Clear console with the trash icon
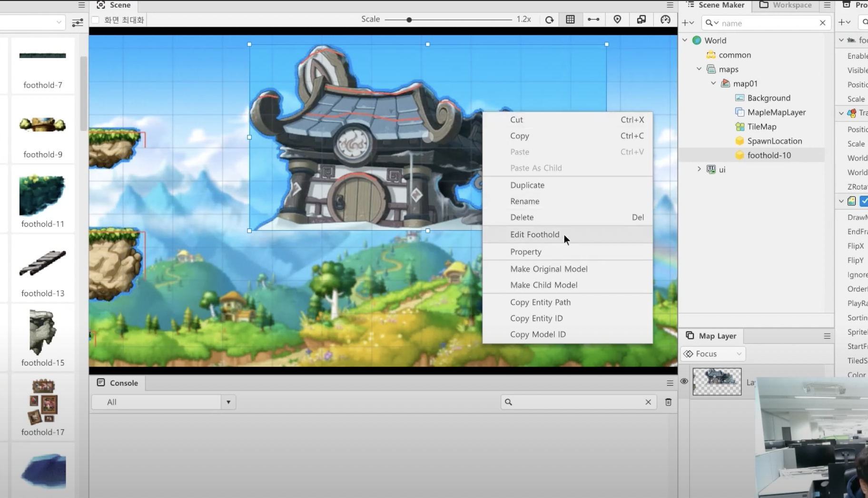The image size is (868, 498). [668, 402]
